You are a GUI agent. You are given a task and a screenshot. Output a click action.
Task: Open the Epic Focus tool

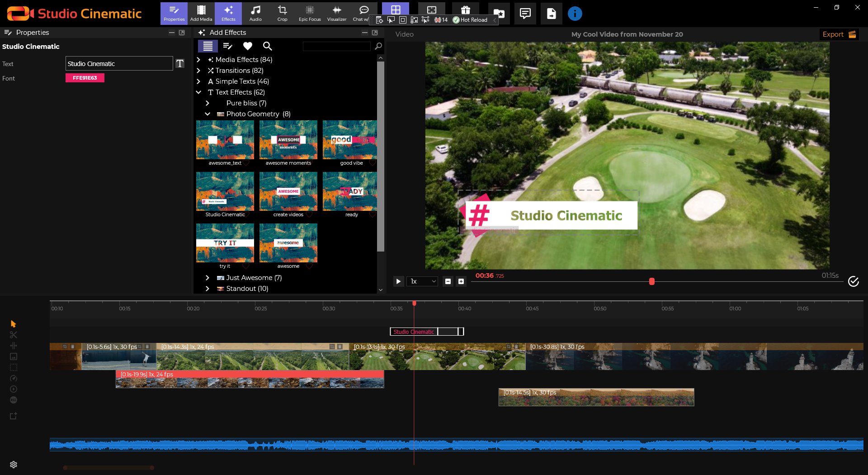(309, 13)
